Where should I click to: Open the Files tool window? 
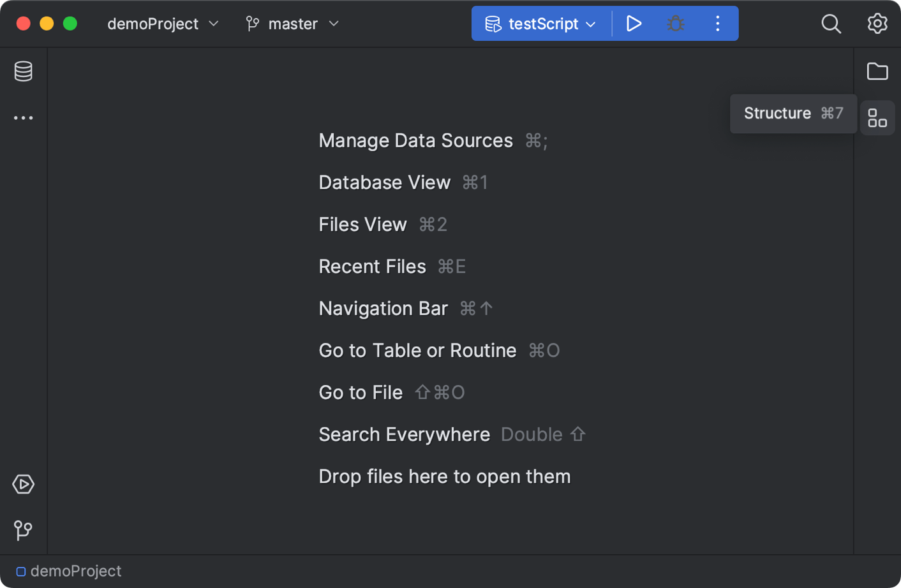[x=877, y=71]
